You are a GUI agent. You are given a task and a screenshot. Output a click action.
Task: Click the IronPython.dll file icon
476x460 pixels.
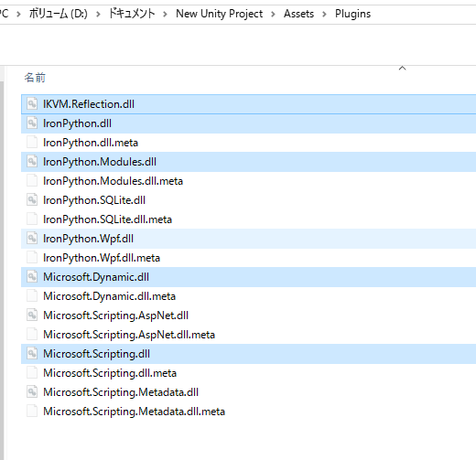pos(32,123)
